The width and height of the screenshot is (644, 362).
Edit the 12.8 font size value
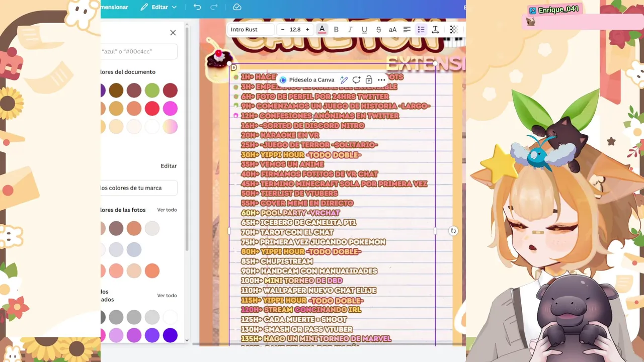click(x=295, y=30)
